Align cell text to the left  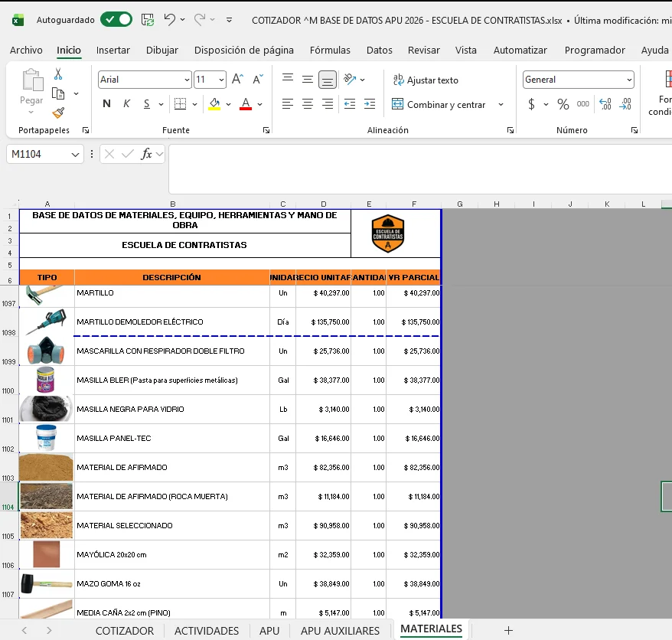[x=288, y=104]
